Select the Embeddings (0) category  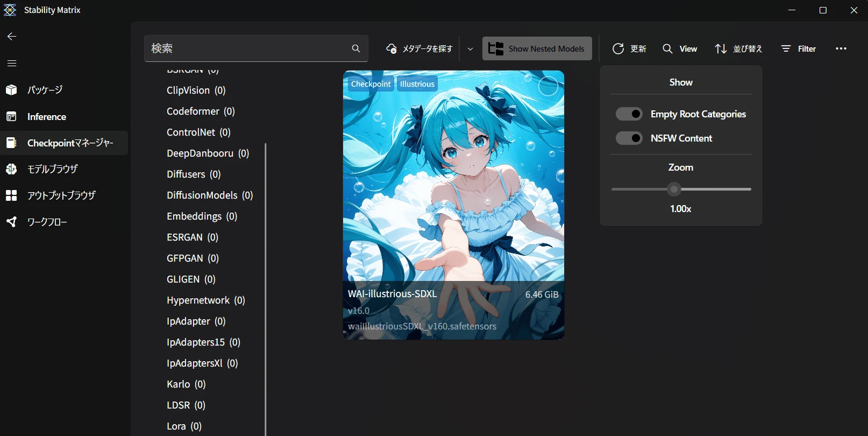click(202, 216)
